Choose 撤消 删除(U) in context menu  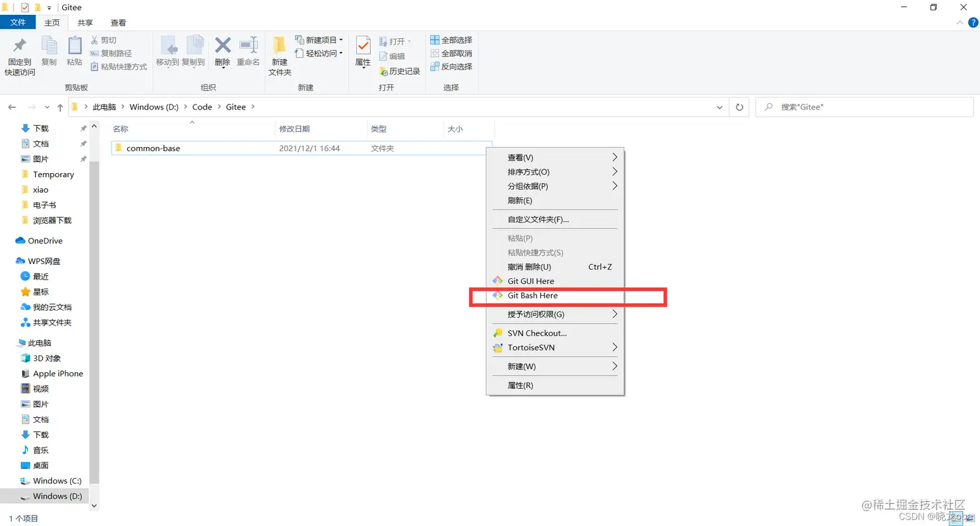[555, 267]
